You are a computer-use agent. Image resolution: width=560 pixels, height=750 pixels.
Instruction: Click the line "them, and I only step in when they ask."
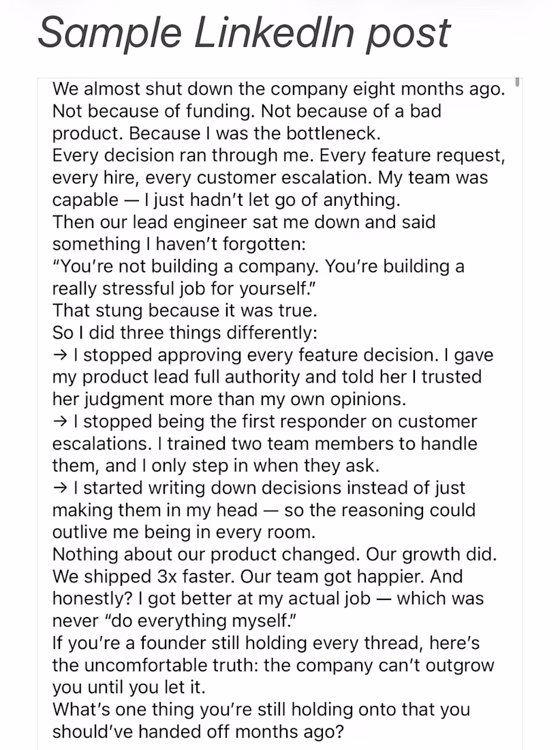pyautogui.click(x=216, y=466)
